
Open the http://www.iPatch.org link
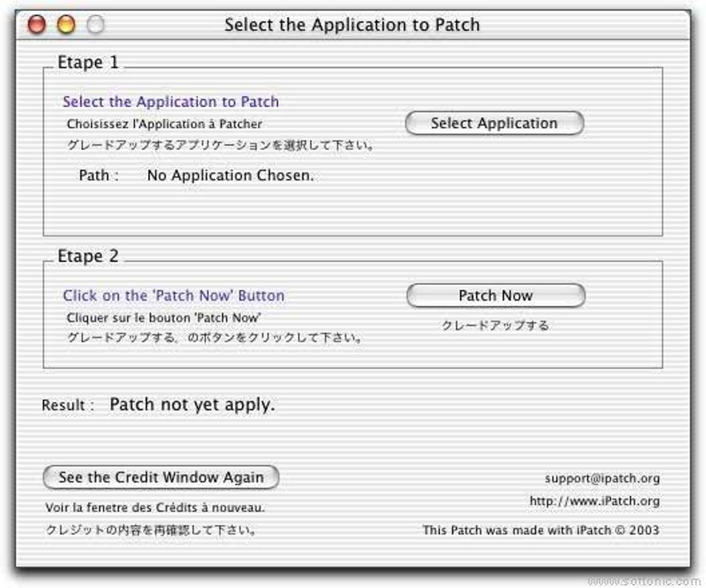(x=594, y=501)
